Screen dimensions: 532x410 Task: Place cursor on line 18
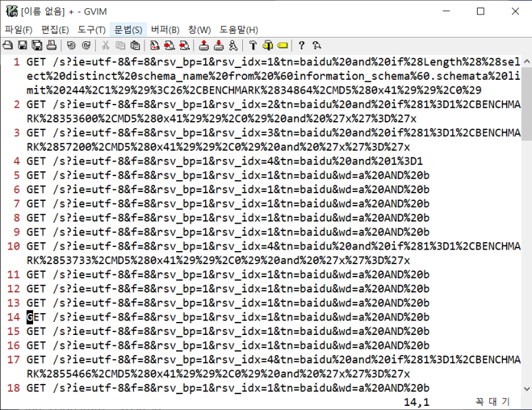[228, 388]
